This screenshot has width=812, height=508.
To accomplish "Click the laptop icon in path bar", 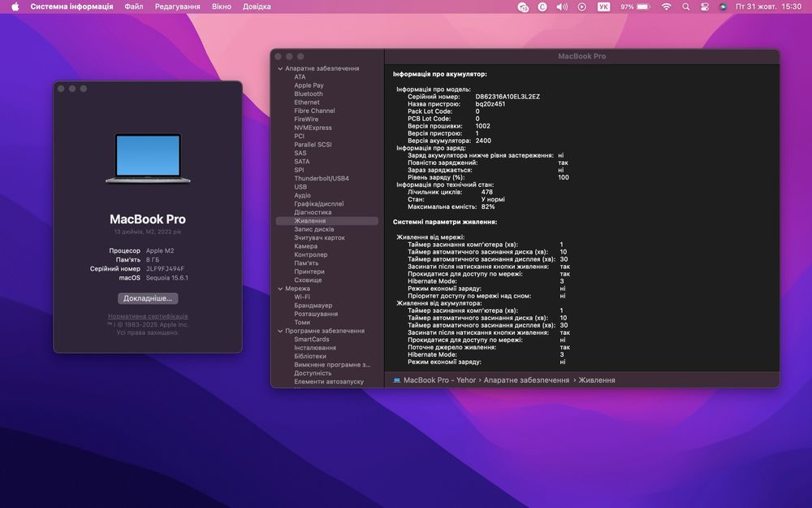I will coord(397,380).
